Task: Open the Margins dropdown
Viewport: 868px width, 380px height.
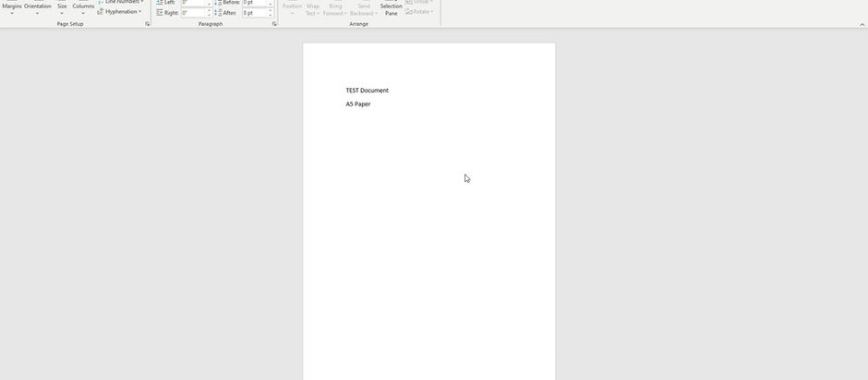Action: (x=12, y=7)
